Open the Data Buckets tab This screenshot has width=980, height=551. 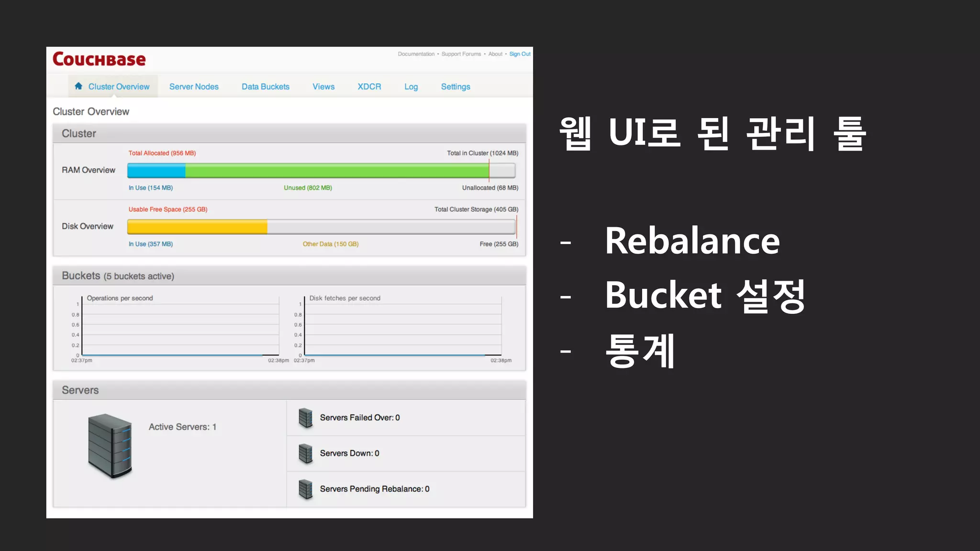click(x=266, y=87)
